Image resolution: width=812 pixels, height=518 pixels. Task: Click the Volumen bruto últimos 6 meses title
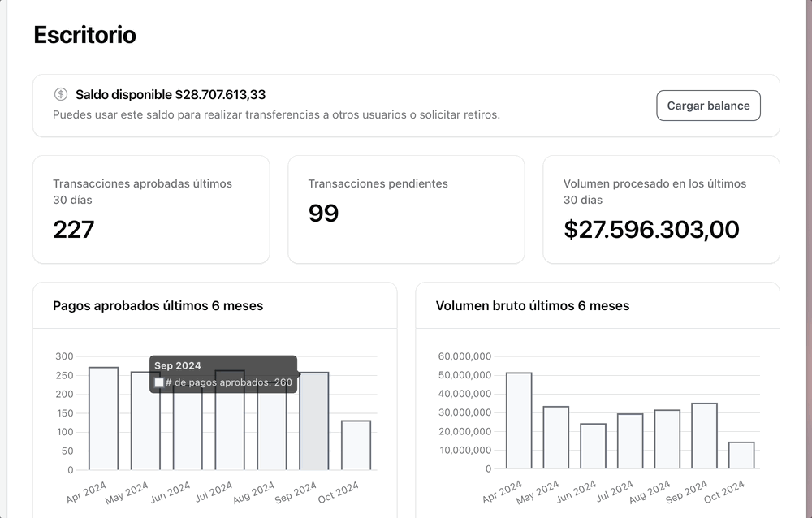(532, 306)
